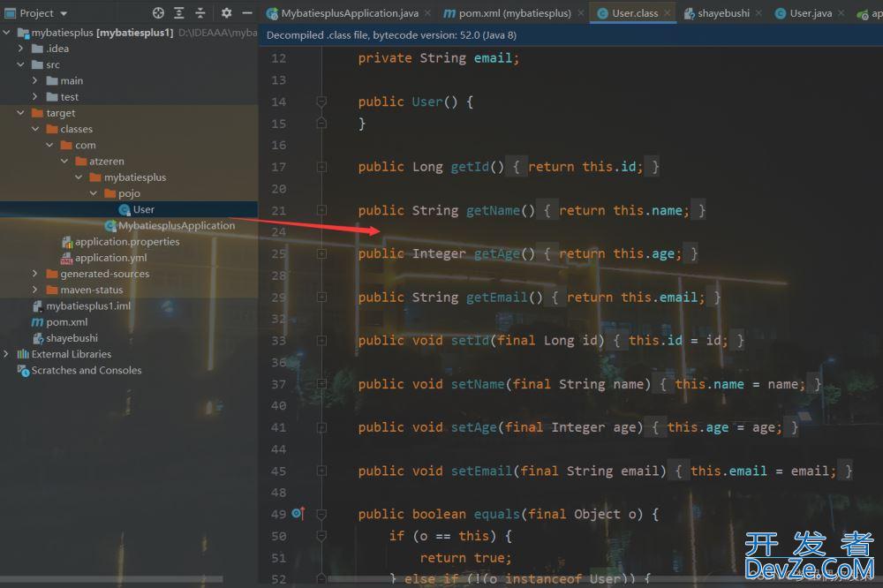Switch to User.java tab
This screenshot has width=883, height=588.
click(811, 13)
